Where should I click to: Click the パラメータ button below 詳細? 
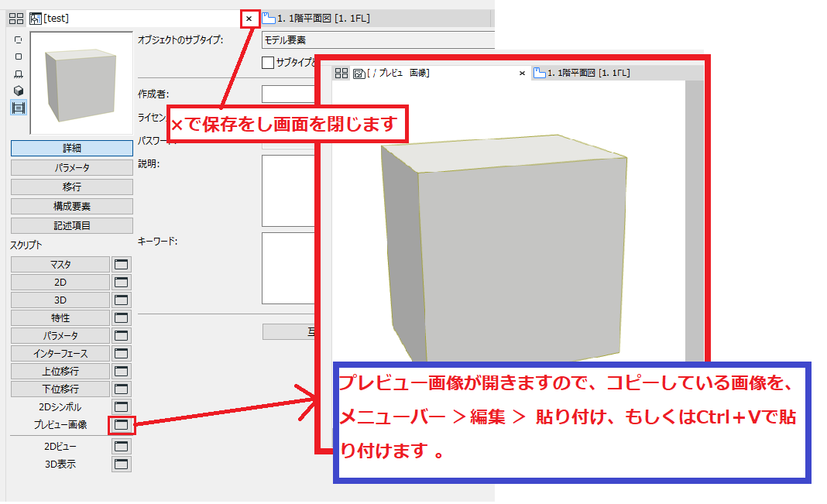point(72,168)
